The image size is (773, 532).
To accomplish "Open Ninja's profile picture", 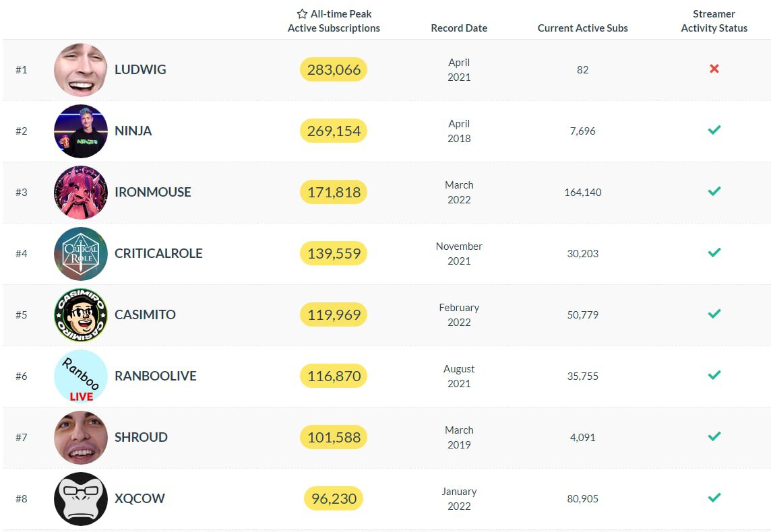I will (81, 131).
